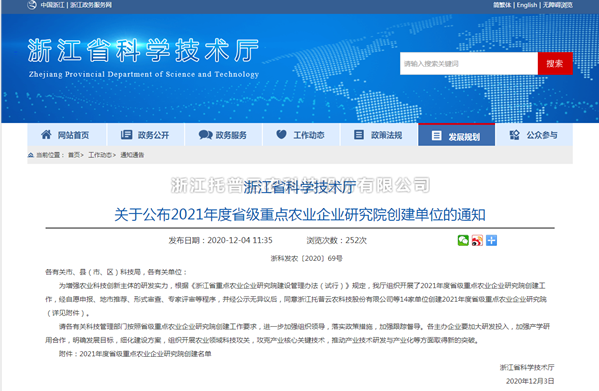
Task: Click the attachment line 附件：2021年度...创建名单
Action: (135, 354)
